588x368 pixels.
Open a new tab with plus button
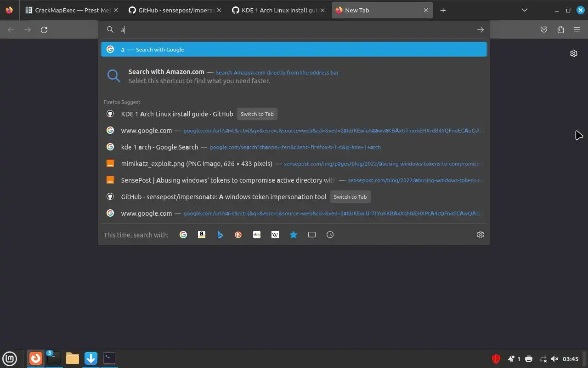click(x=443, y=10)
